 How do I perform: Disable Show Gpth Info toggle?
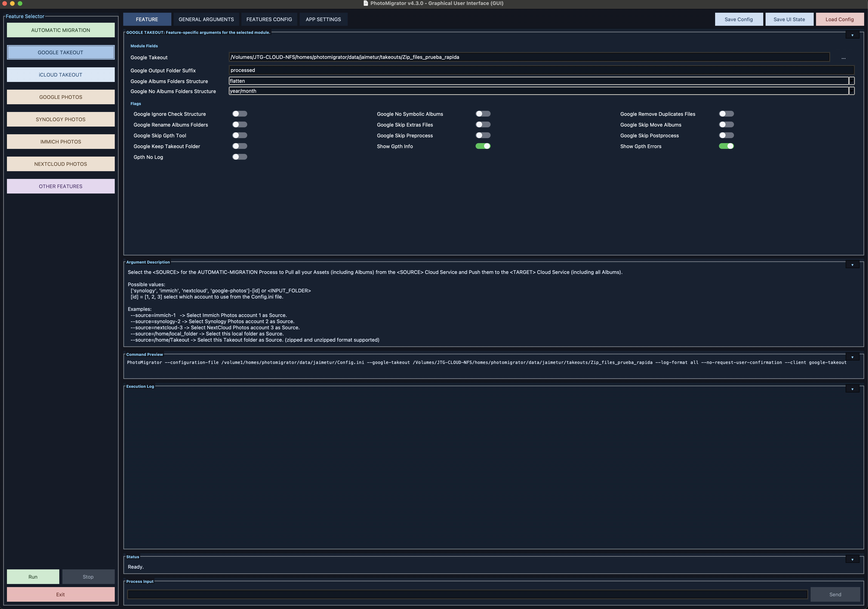point(483,146)
